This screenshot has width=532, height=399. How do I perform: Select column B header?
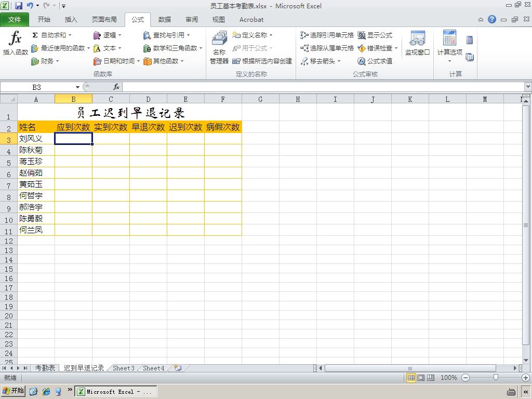[x=73, y=99]
